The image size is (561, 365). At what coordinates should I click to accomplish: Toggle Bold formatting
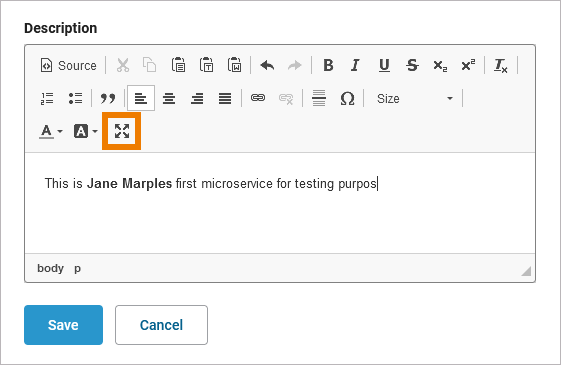pos(328,65)
